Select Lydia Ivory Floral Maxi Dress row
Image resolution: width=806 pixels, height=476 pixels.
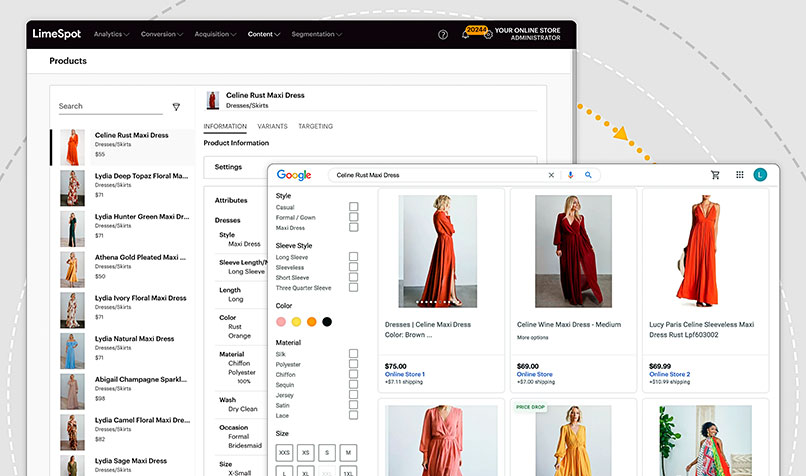pos(123,310)
